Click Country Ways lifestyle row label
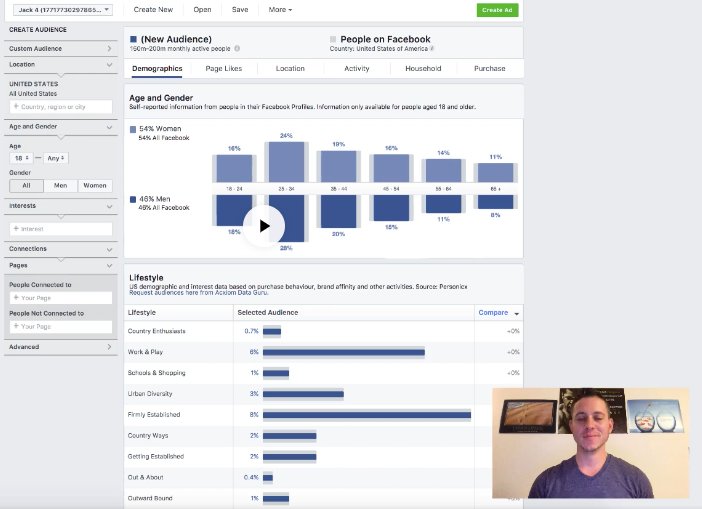Screen dimensions: 702x509 click(x=148, y=436)
